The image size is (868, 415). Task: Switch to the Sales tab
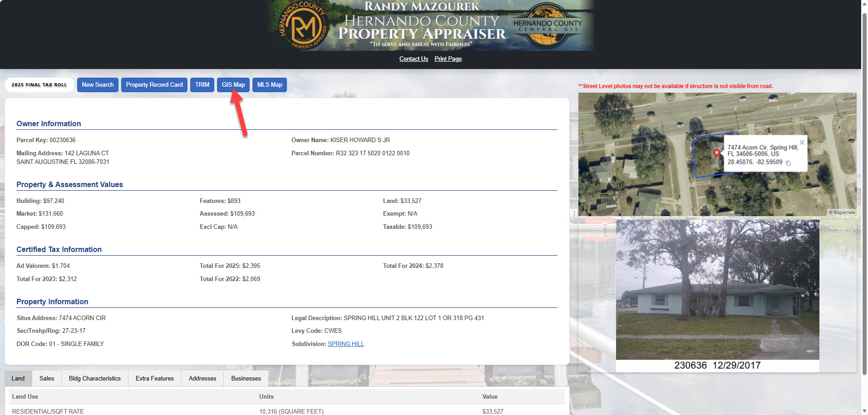click(x=46, y=378)
